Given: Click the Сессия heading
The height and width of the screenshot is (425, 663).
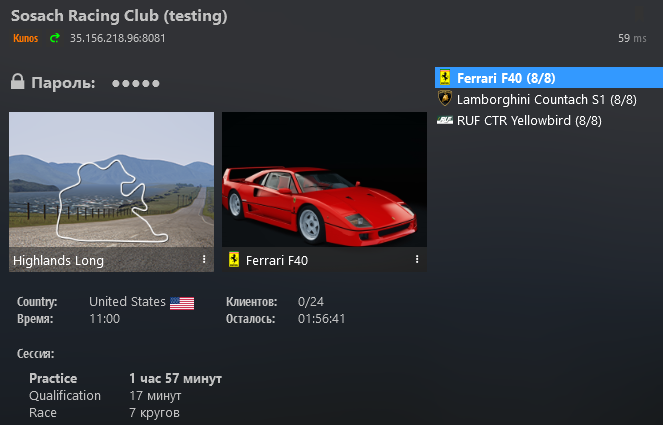Looking at the screenshot, I should 36,354.
